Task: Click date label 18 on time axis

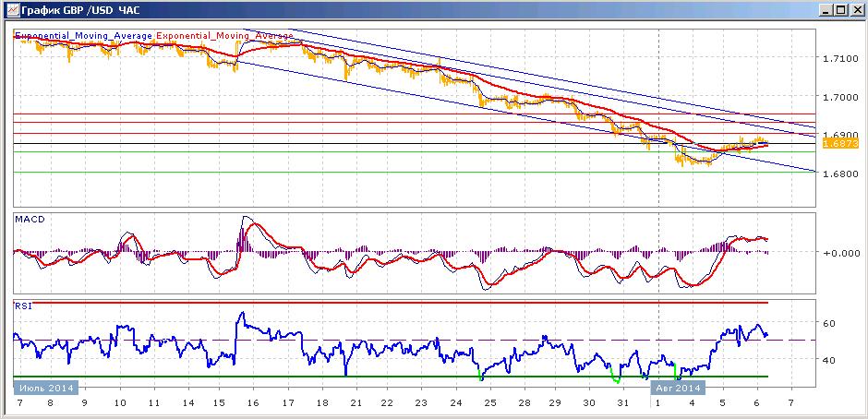Action: tap(321, 402)
